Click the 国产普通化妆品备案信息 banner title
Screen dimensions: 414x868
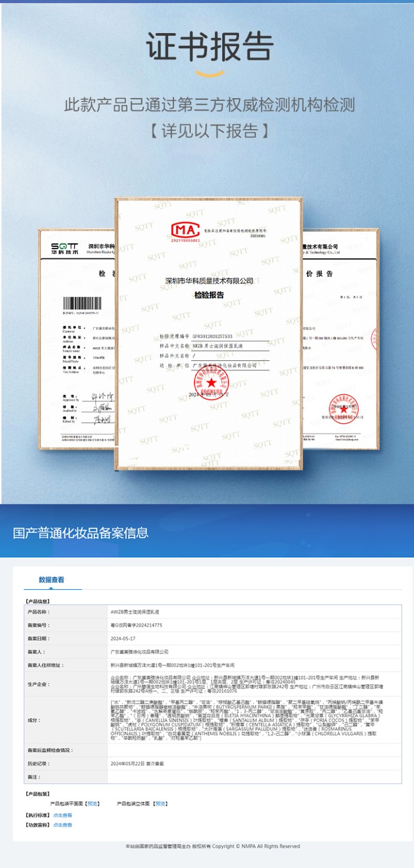click(81, 533)
